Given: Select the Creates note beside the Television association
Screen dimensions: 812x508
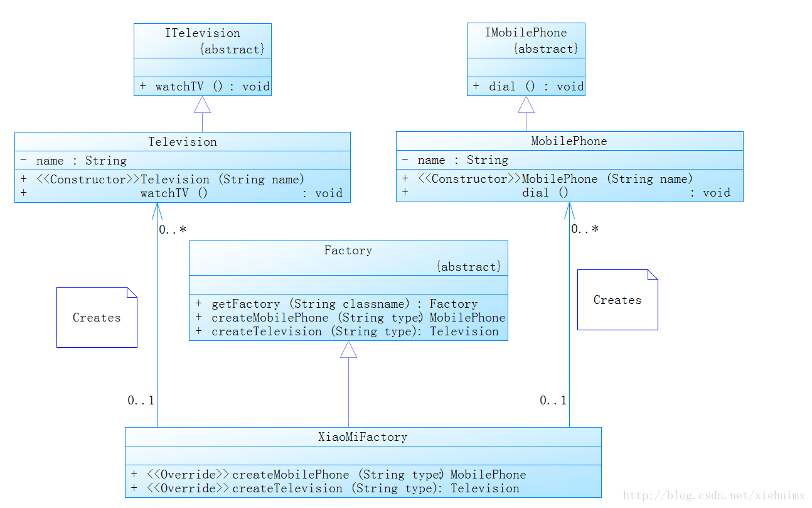Looking at the screenshot, I should click(x=97, y=318).
